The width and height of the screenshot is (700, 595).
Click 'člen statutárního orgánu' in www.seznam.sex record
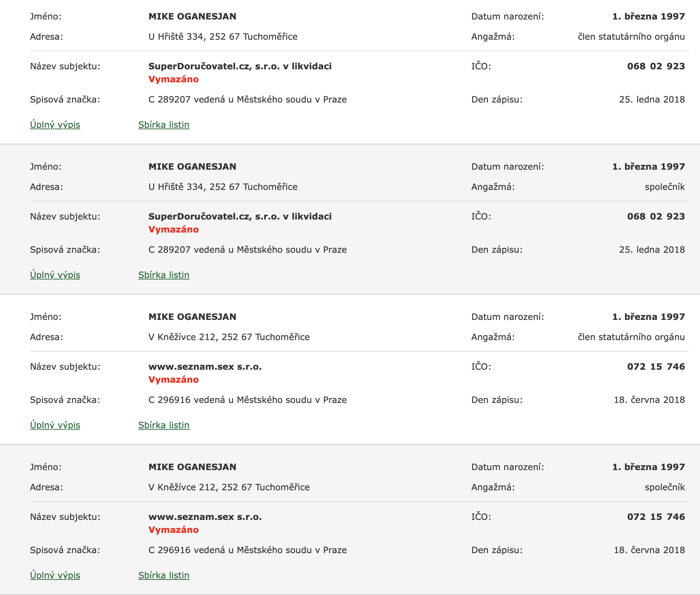pyautogui.click(x=631, y=337)
